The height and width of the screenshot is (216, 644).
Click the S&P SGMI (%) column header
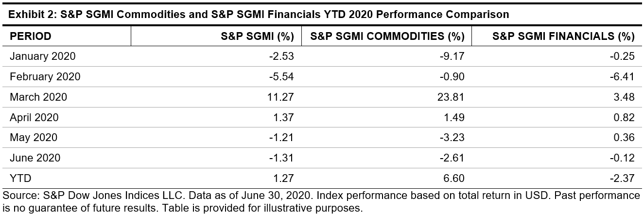click(258, 36)
